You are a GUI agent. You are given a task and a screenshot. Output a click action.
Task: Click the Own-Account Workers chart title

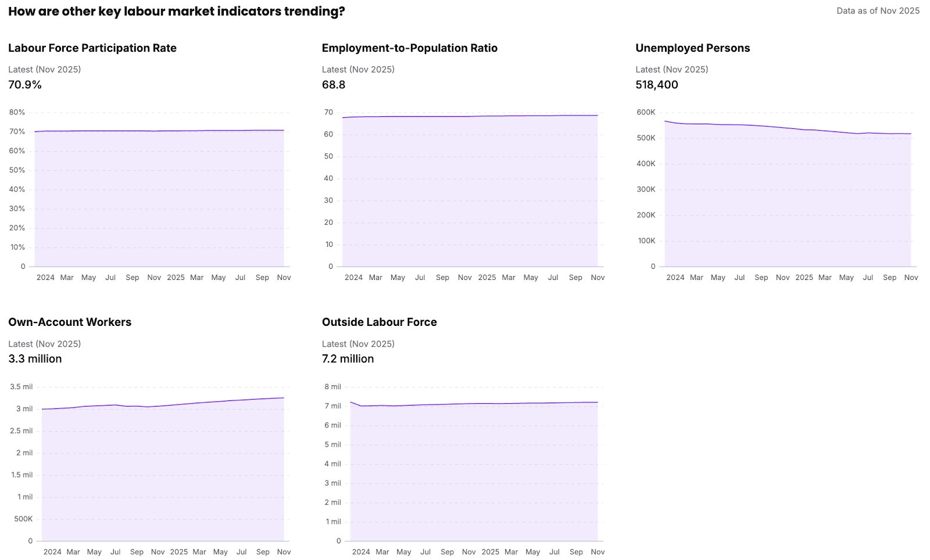pyautogui.click(x=70, y=322)
